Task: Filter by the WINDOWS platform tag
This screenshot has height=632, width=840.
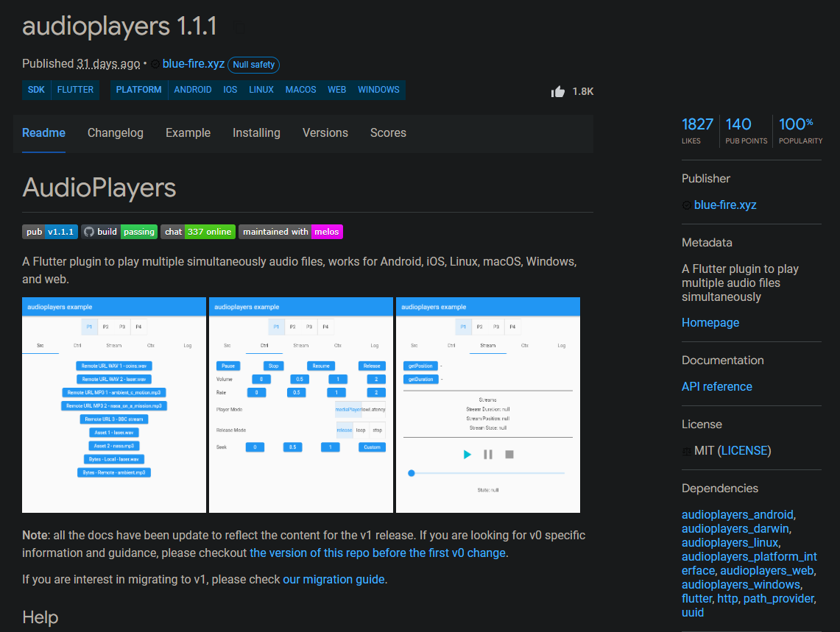Action: 378,90
